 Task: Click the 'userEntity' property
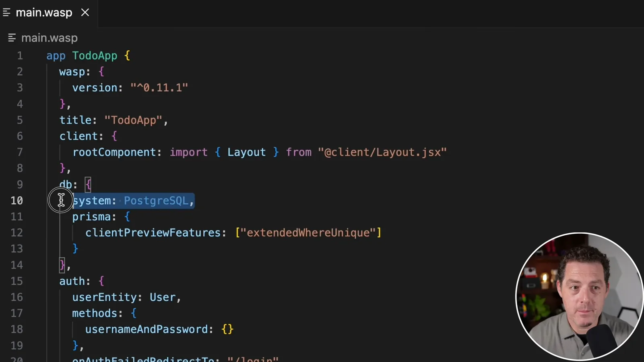(x=104, y=297)
